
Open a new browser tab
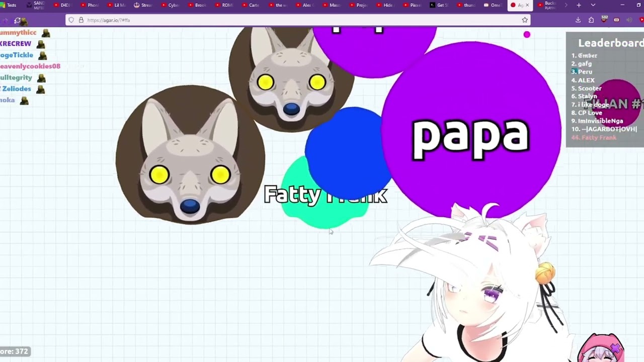pos(579,5)
